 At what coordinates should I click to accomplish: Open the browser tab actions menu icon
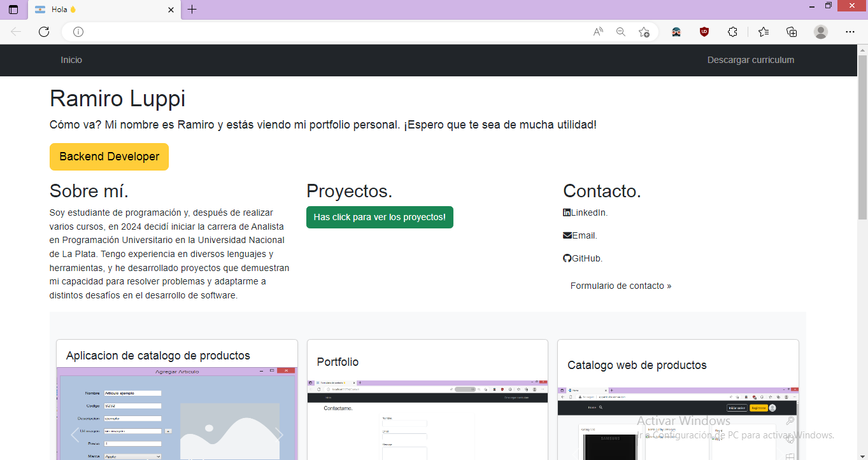pos(13,10)
